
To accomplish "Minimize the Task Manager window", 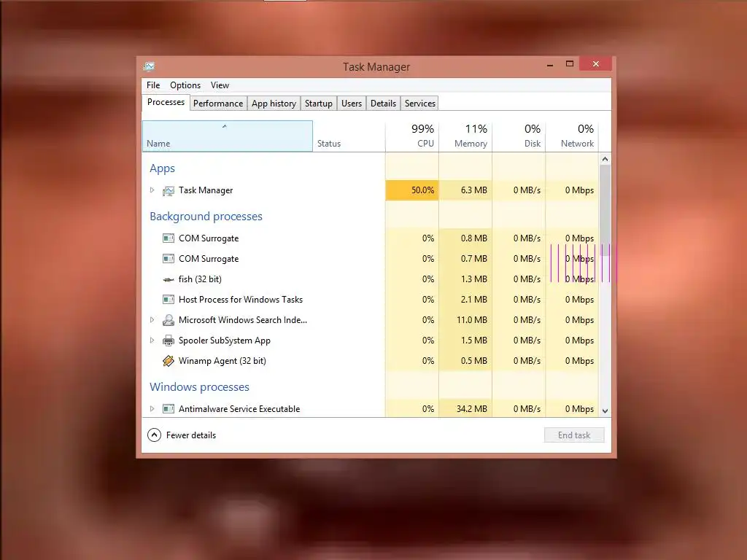I will (x=550, y=64).
